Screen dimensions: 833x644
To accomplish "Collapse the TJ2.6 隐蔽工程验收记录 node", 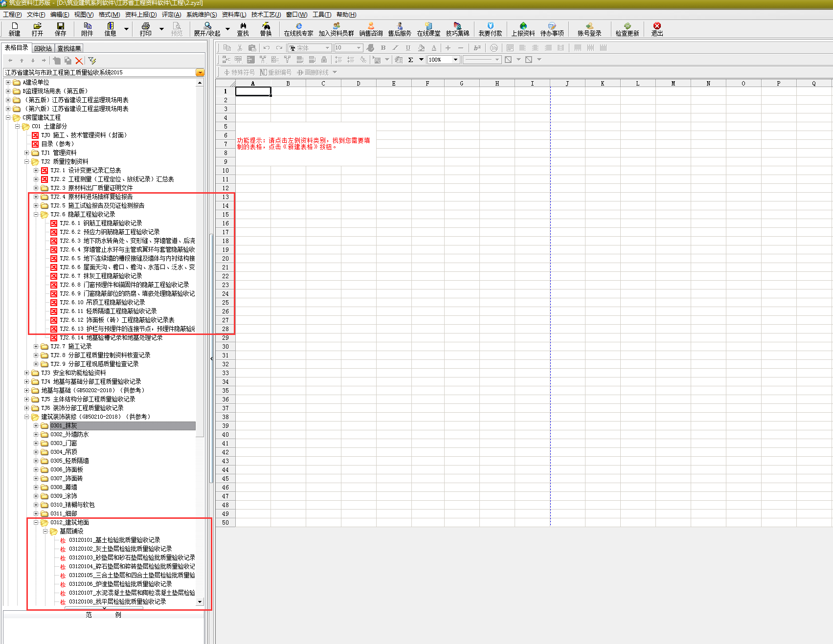I will (36, 214).
